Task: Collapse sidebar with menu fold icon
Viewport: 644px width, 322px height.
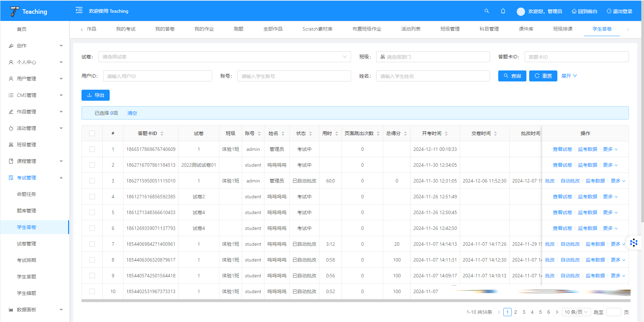Action: 79,10
